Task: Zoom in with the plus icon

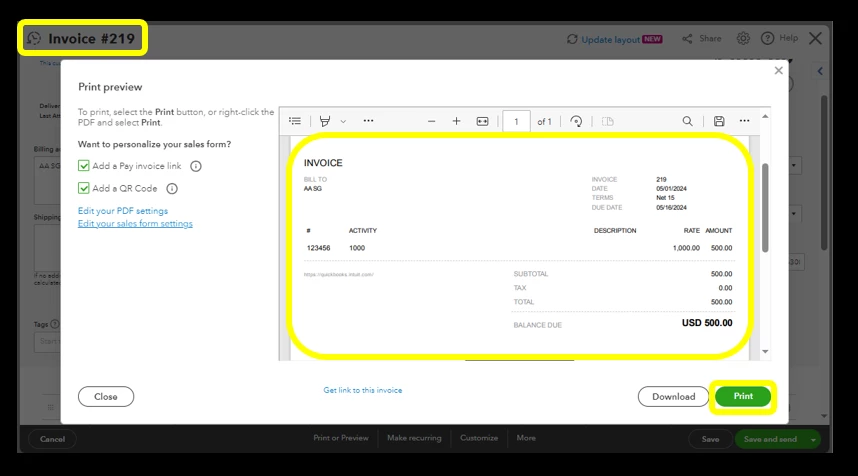Action: point(456,121)
